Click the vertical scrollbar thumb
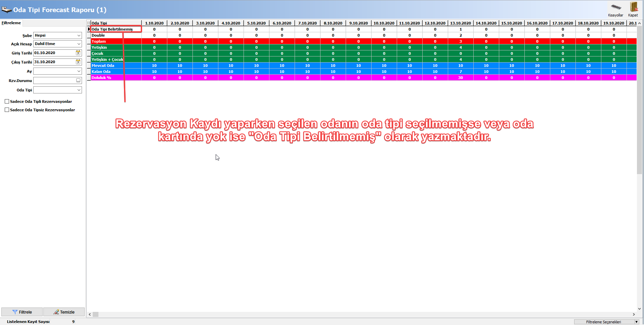The height and width of the screenshot is (325, 644). (639, 100)
